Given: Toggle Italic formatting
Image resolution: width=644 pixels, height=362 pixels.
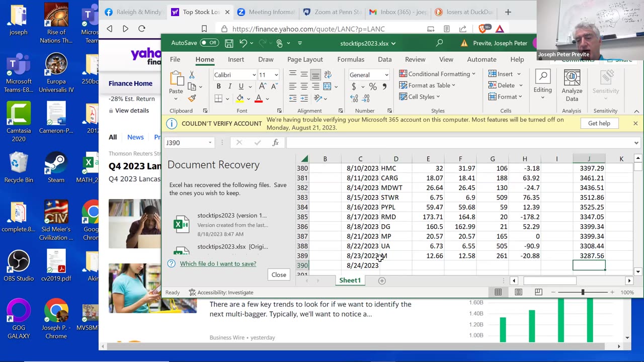Looking at the screenshot, I should pyautogui.click(x=229, y=86).
